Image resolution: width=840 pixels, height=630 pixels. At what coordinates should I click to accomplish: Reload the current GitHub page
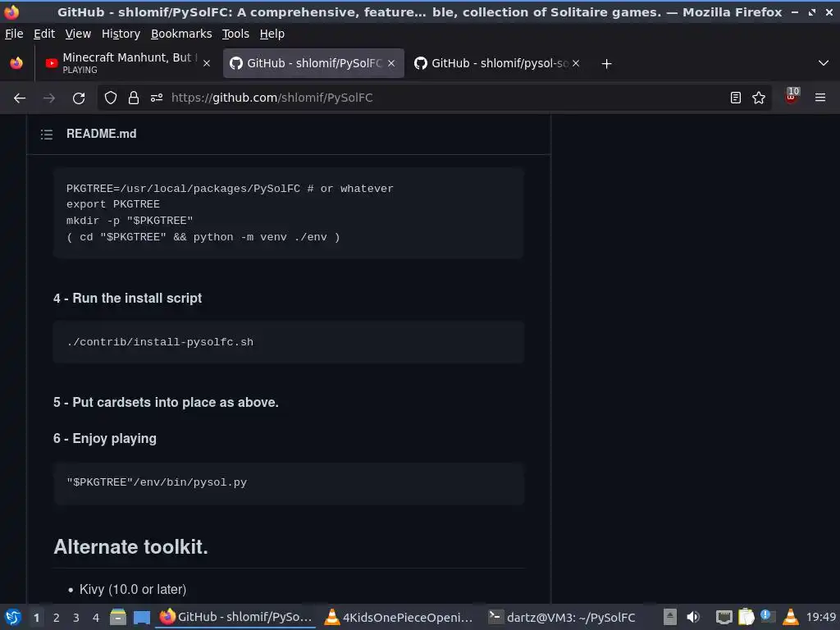pos(79,98)
